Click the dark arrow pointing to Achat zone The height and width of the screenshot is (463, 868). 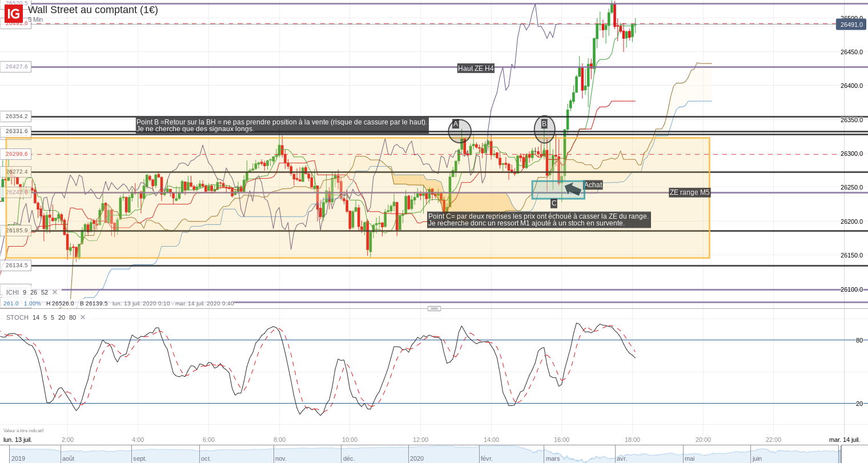coord(573,189)
